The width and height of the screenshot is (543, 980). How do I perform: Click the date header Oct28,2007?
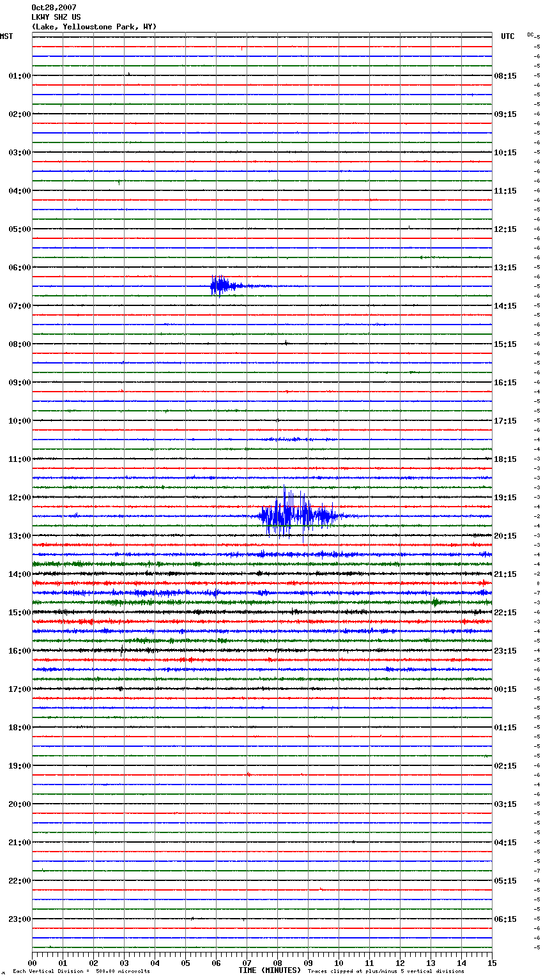click(54, 8)
